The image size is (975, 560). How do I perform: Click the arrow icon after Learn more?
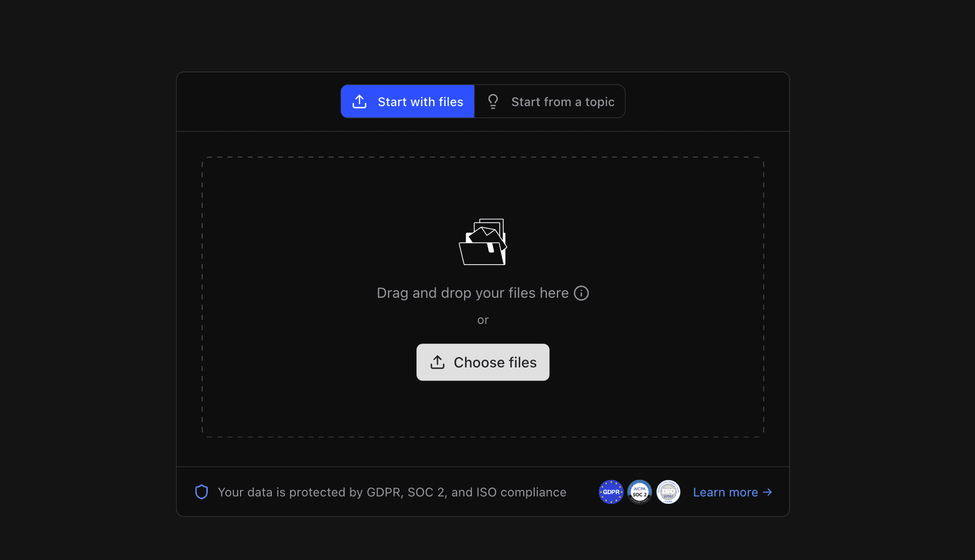[x=767, y=492]
